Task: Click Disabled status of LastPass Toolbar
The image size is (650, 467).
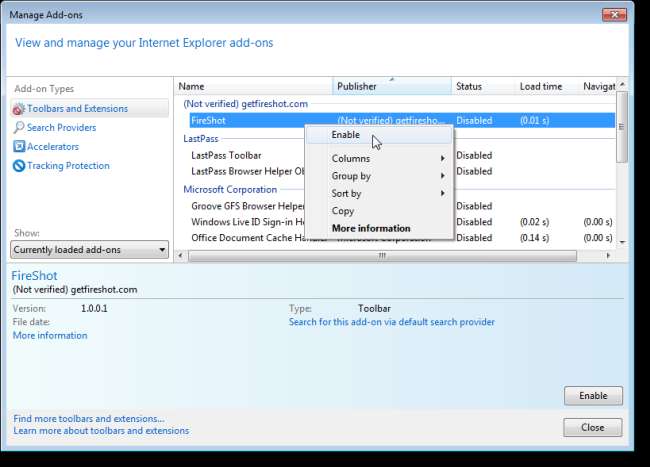Action: coord(474,155)
